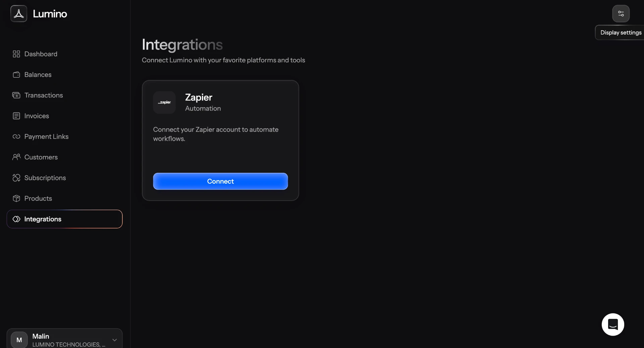Go to Dashboard menu label

[x=41, y=54]
